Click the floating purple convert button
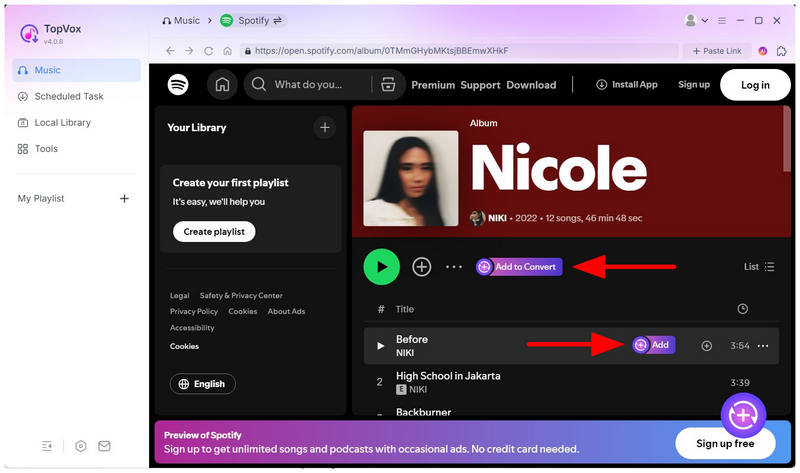Image resolution: width=800 pixels, height=473 pixels. pyautogui.click(x=743, y=415)
